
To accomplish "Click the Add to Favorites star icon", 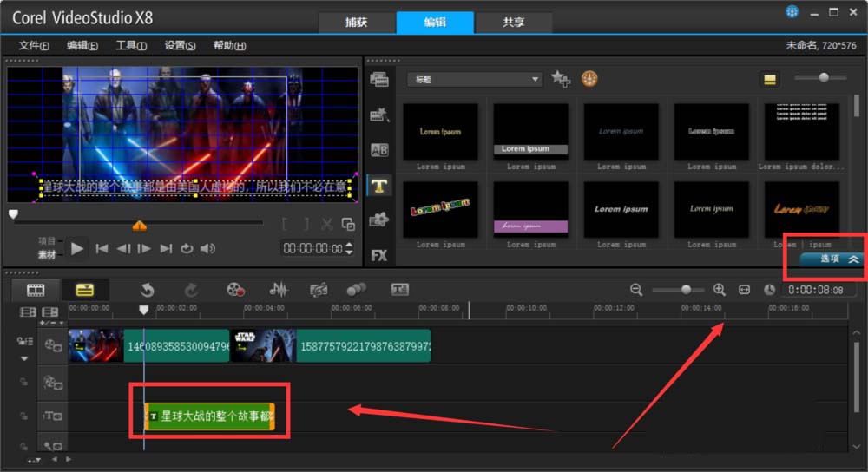I will click(x=561, y=79).
